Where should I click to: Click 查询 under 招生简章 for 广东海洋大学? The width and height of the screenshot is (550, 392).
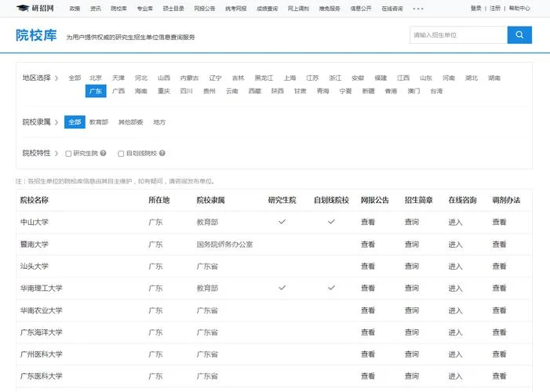[x=412, y=332]
